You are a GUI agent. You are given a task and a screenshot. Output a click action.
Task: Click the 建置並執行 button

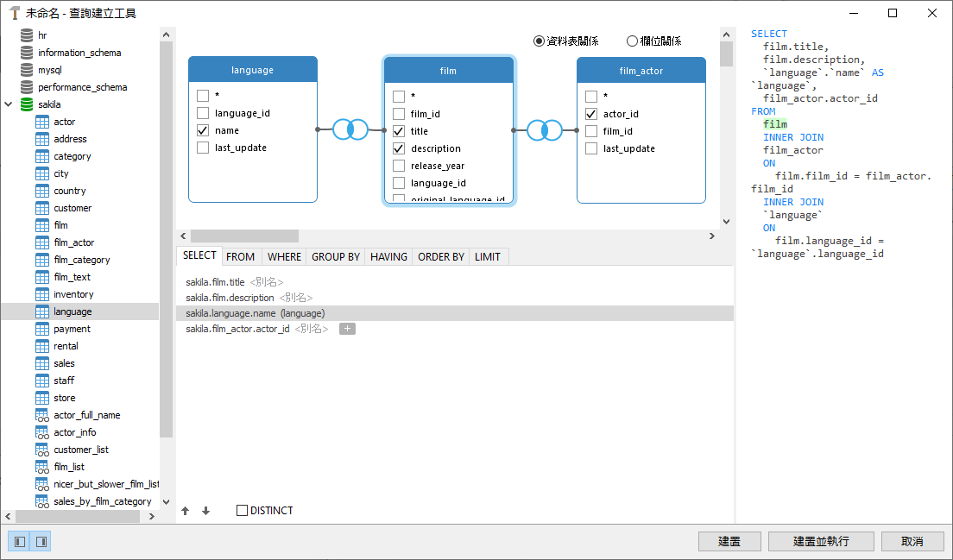click(820, 541)
